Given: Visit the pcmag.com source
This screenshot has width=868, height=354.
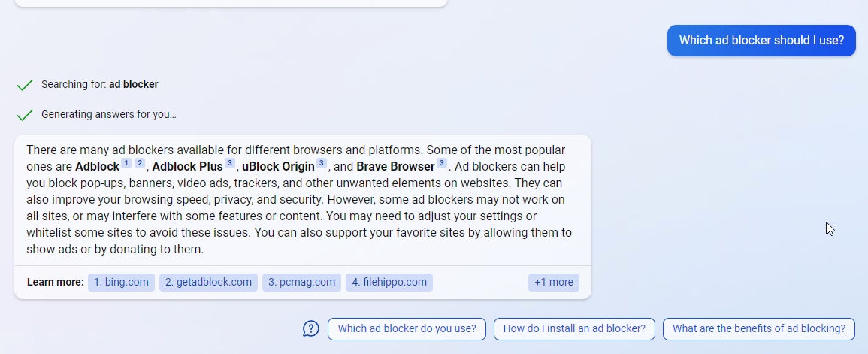Looking at the screenshot, I should 301,283.
